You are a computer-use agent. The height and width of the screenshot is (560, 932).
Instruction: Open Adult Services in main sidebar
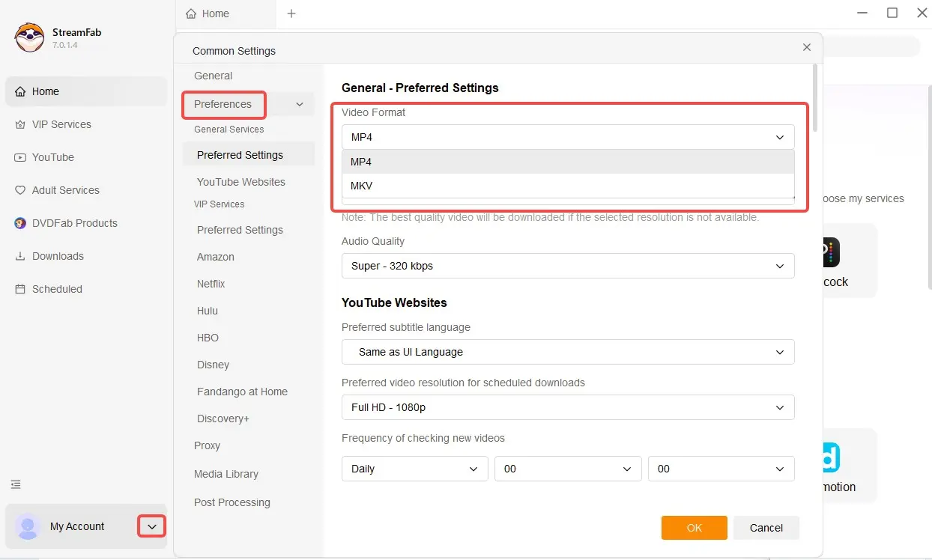tap(86, 190)
